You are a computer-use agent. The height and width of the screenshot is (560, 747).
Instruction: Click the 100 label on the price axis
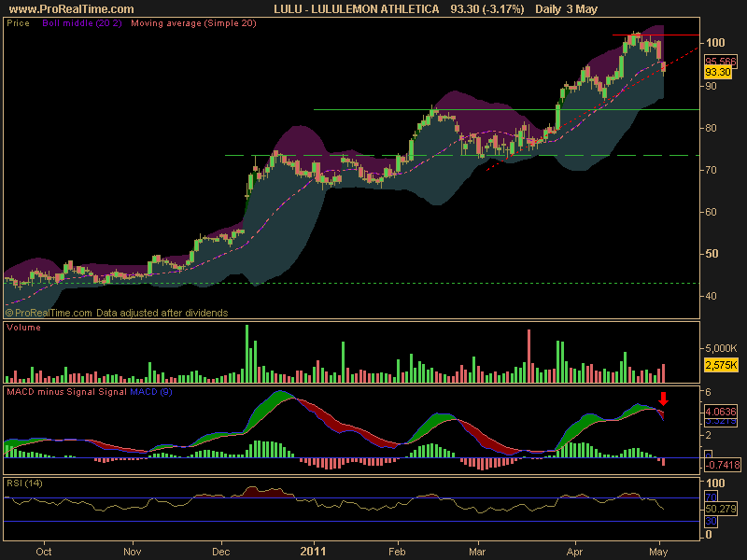(715, 43)
